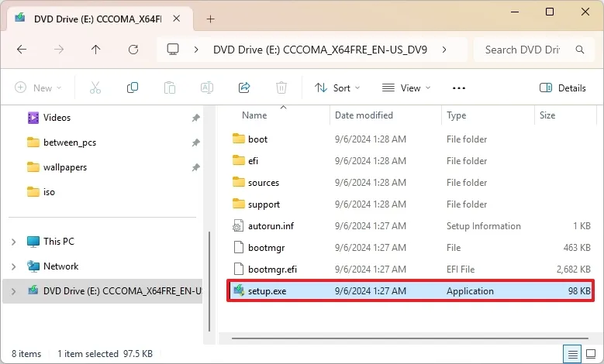This screenshot has height=364, width=604.
Task: Select Network in navigation pane
Action: (60, 266)
